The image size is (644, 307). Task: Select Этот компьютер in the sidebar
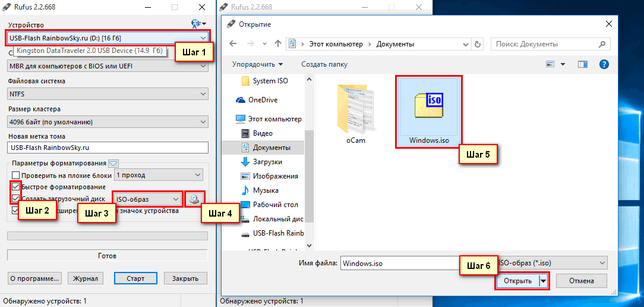[x=269, y=120]
